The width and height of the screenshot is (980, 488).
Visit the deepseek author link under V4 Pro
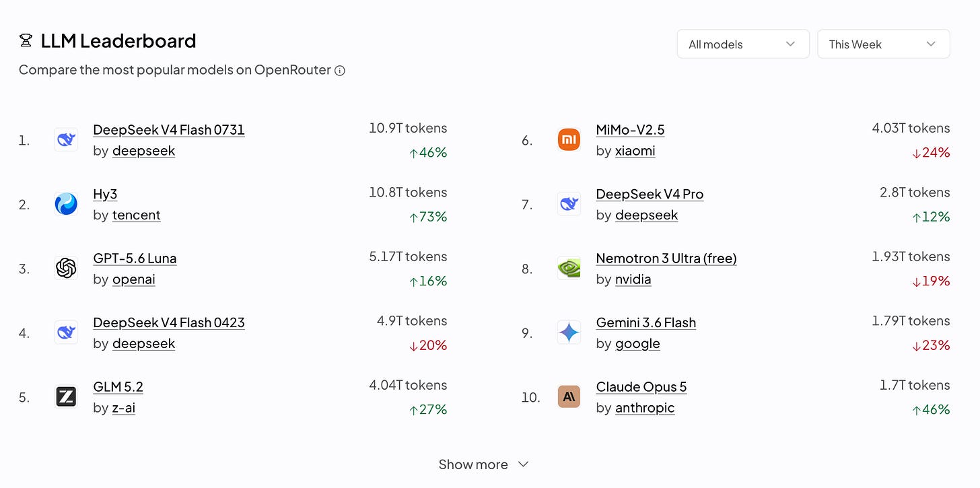(646, 215)
